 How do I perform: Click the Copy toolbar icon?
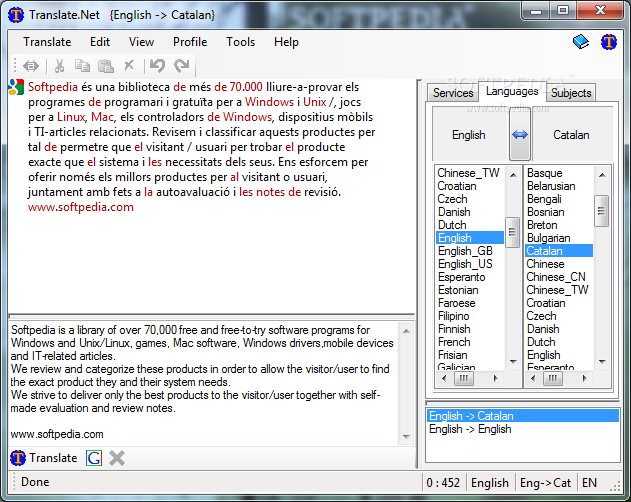[x=82, y=66]
